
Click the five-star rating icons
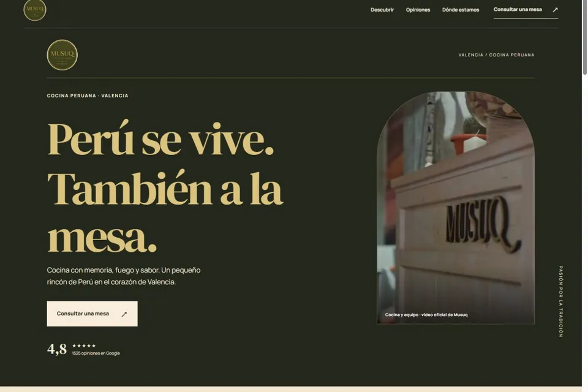point(84,345)
